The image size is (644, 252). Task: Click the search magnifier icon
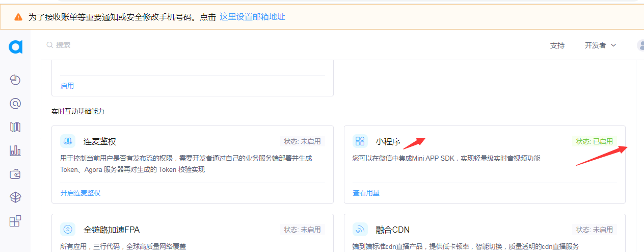[x=50, y=45]
